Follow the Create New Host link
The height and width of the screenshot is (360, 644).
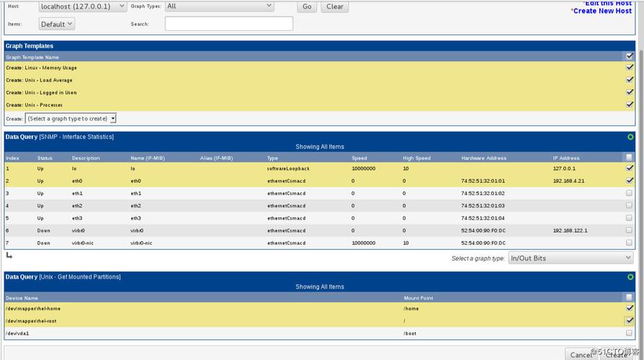(x=602, y=11)
